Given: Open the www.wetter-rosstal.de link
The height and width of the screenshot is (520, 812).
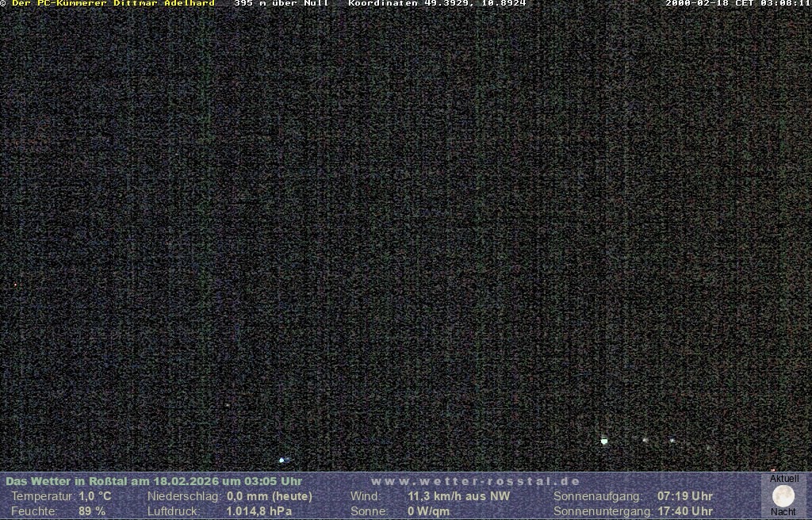Looking at the screenshot, I should click(x=475, y=481).
